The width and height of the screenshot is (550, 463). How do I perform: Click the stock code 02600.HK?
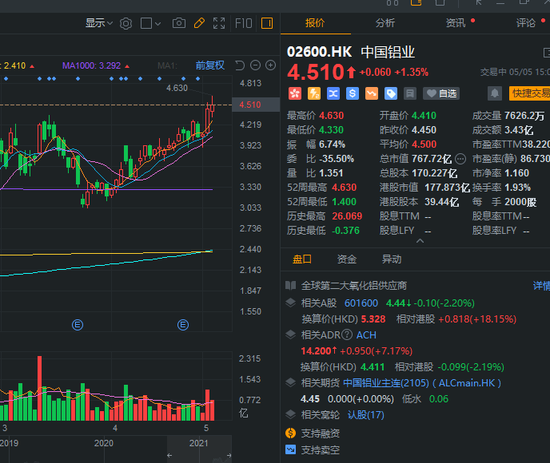319,52
